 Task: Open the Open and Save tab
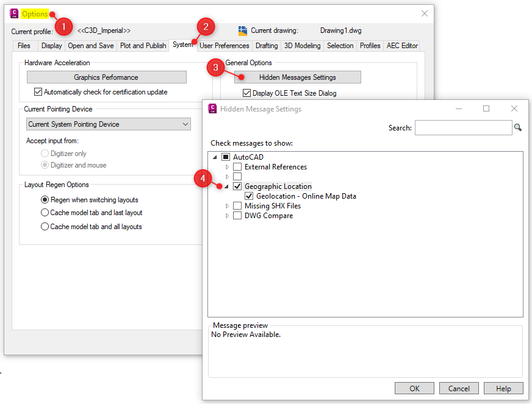[x=90, y=46]
